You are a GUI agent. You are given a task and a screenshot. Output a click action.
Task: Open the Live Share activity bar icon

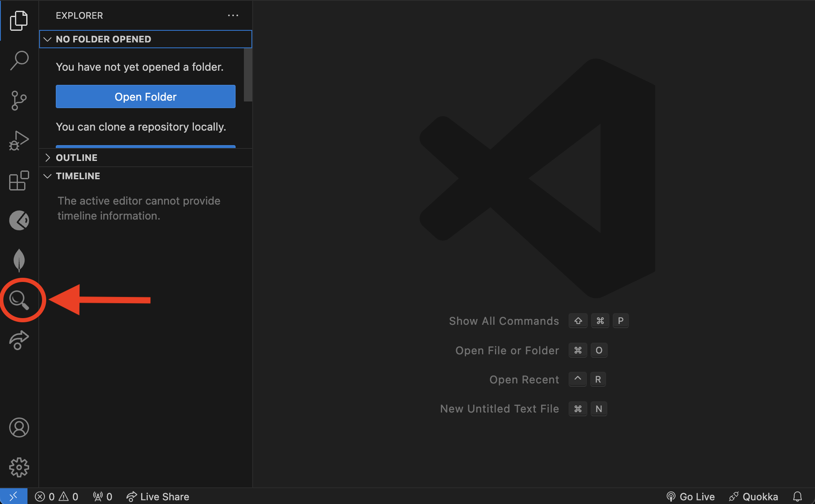19,340
